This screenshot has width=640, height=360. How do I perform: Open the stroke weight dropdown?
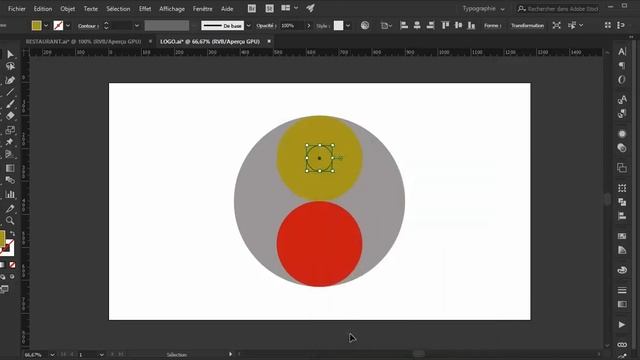pyautogui.click(x=137, y=26)
